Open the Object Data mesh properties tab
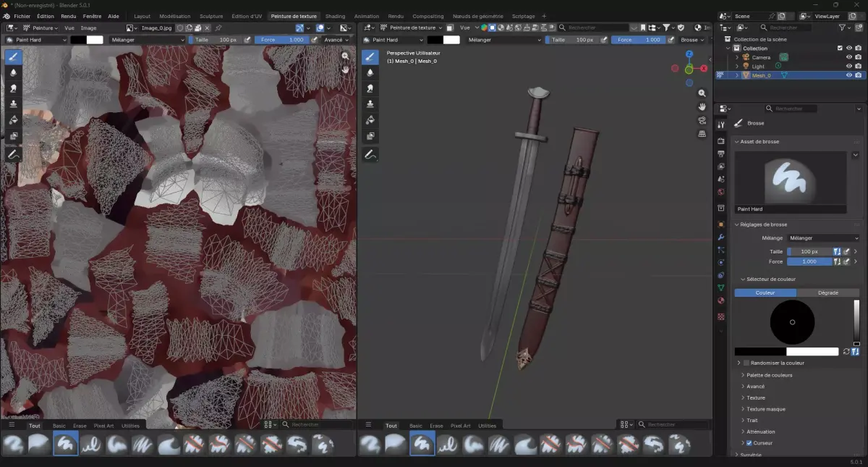 coord(721,287)
